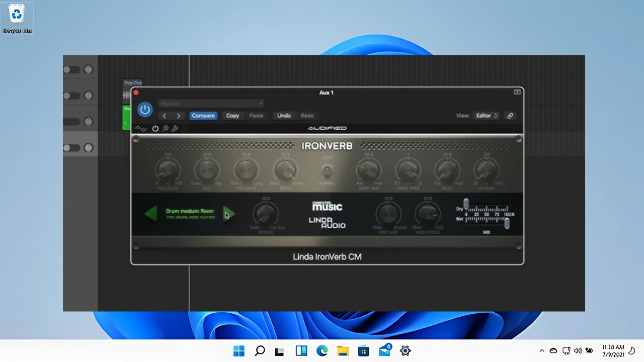Open the Windows Start menu

click(239, 351)
